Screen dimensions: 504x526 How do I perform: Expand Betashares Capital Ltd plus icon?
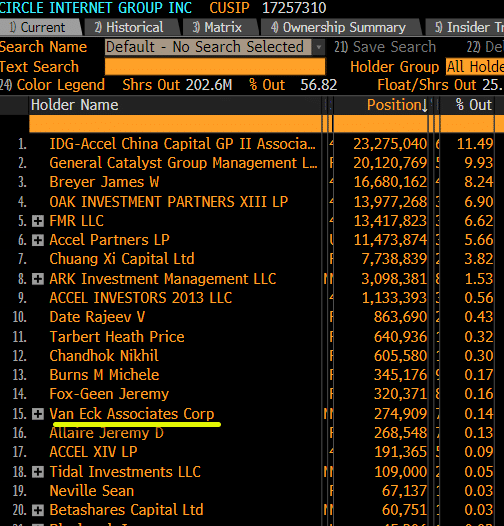[x=38, y=510]
